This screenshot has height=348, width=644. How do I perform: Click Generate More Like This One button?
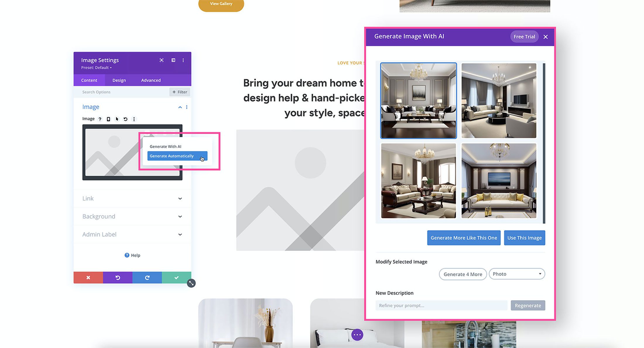(463, 238)
